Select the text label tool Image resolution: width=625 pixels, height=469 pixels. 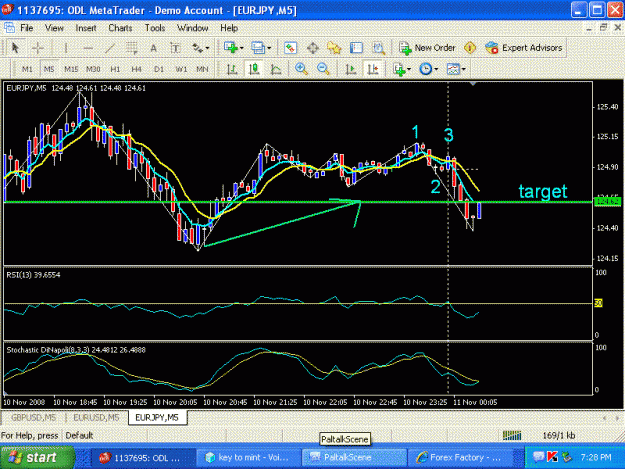click(x=175, y=48)
